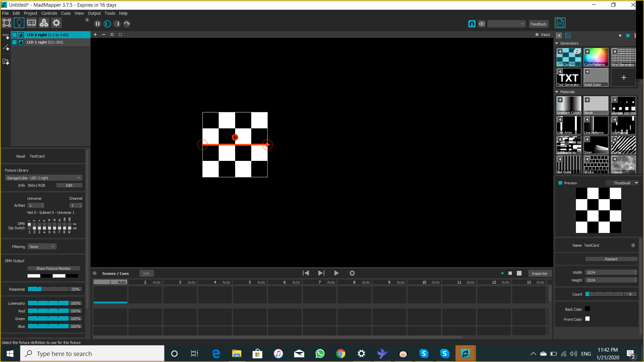This screenshot has width=644, height=362.
Task: Open the 3D cubes workspace
Action: click(x=44, y=23)
